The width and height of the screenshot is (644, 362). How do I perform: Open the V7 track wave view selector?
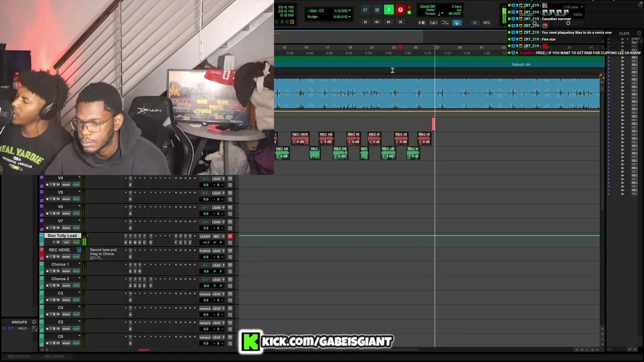66,228
